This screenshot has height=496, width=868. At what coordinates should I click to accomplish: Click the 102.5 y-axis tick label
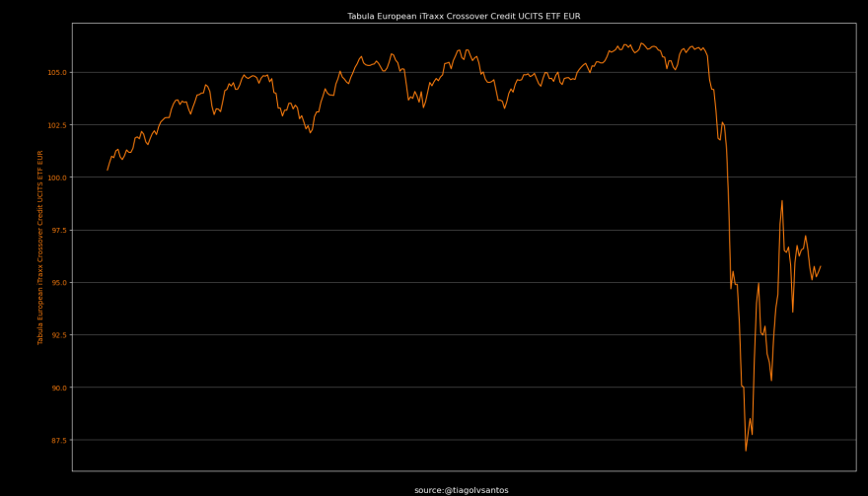pyautogui.click(x=58, y=125)
